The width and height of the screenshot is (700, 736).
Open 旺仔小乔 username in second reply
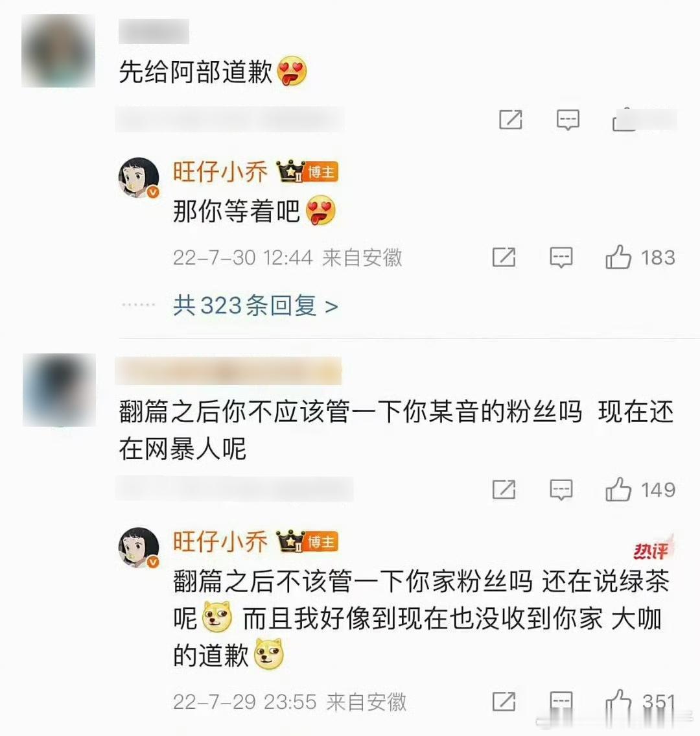[x=220, y=541]
